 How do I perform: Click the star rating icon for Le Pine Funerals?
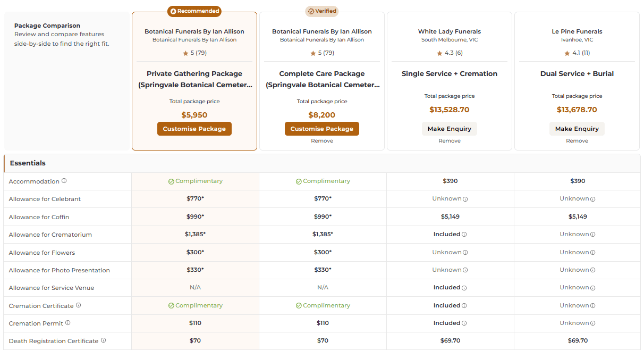567,53
